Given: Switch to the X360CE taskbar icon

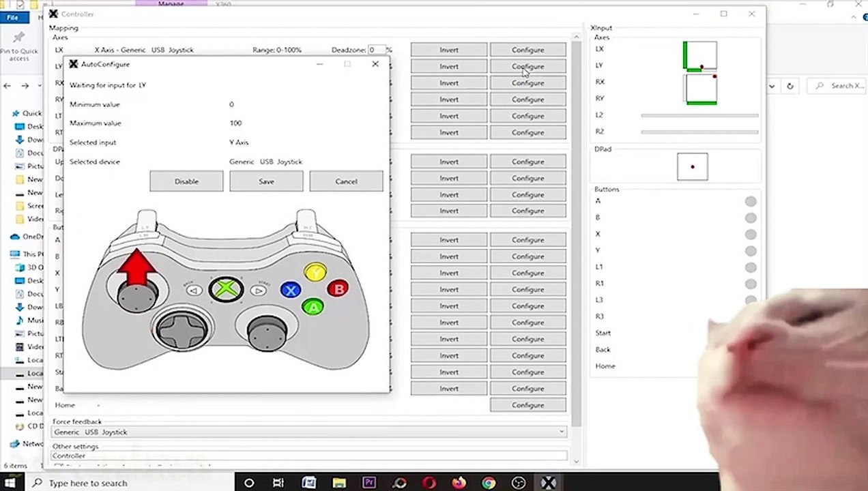Looking at the screenshot, I should coord(548,483).
